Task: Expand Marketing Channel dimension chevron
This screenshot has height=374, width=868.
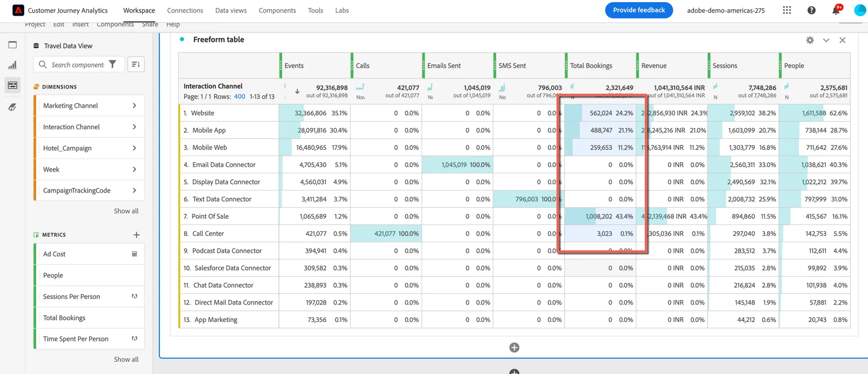Action: 134,105
